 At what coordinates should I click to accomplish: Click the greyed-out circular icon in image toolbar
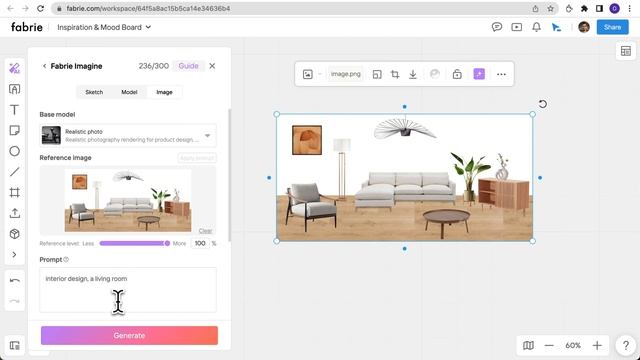pyautogui.click(x=435, y=74)
